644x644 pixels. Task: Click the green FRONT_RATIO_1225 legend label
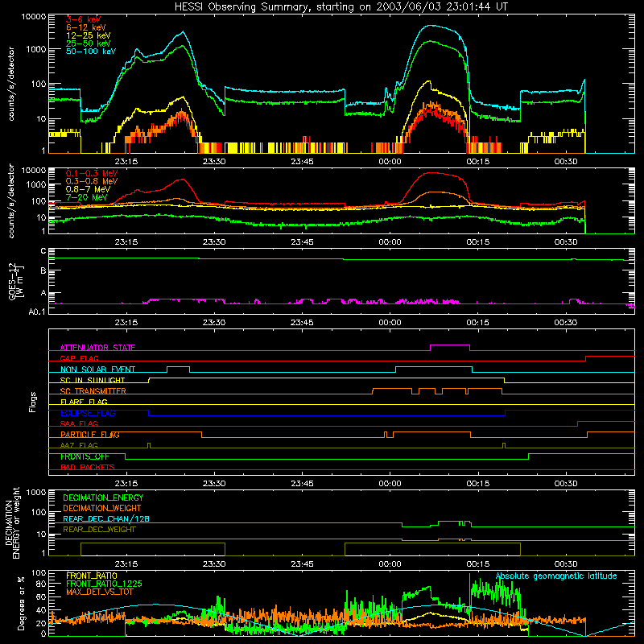[104, 584]
